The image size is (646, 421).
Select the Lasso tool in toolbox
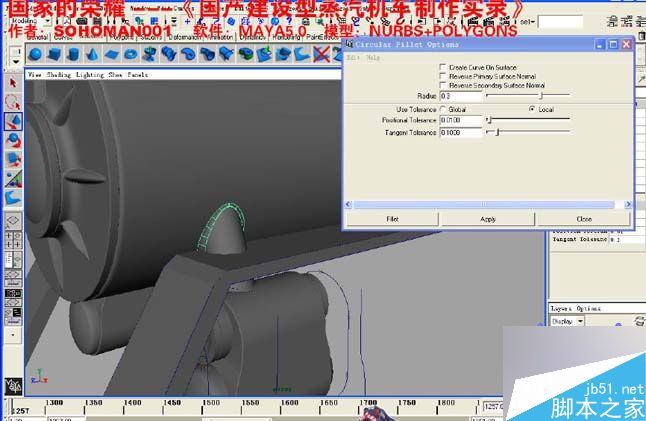pos(13,102)
